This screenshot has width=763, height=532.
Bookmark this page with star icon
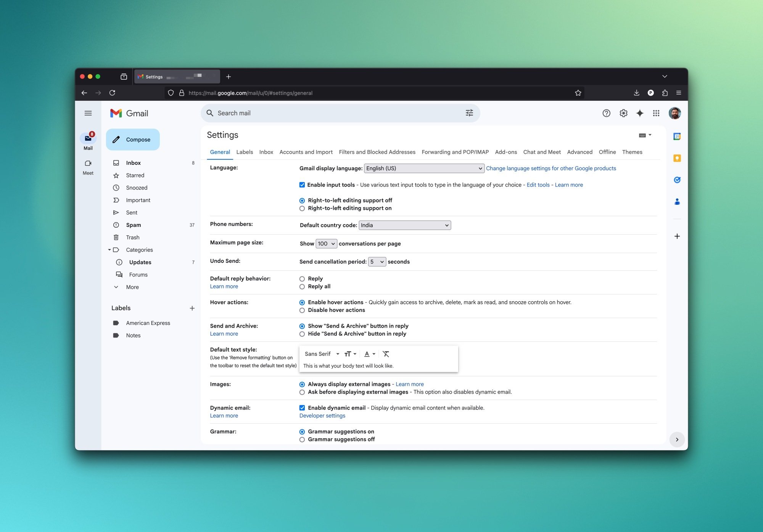coord(578,93)
